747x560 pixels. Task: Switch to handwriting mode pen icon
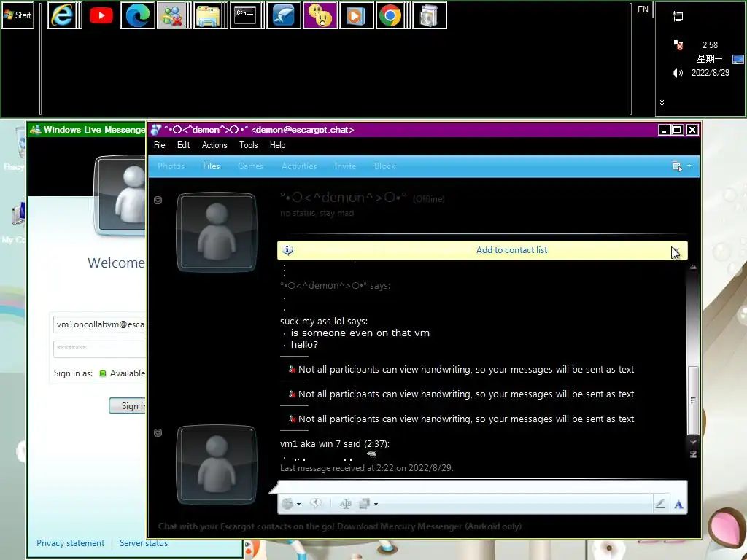[660, 504]
